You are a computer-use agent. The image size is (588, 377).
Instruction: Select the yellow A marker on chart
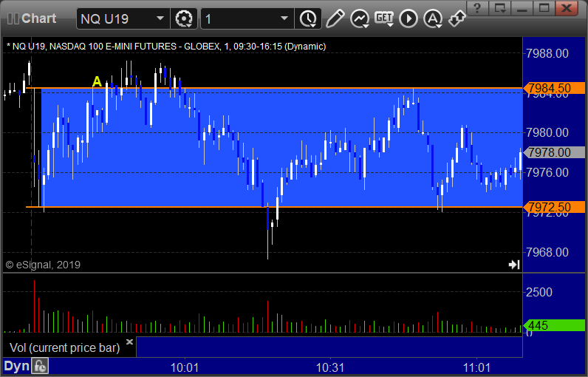tap(97, 81)
